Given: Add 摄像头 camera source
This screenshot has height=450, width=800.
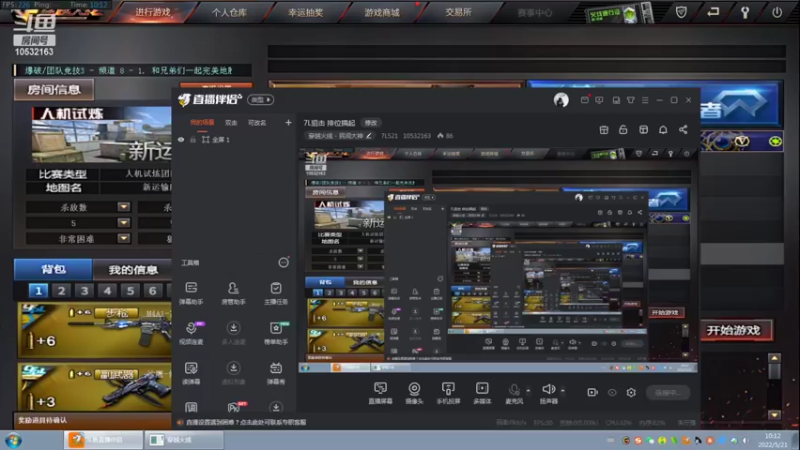Looking at the screenshot, I should (x=414, y=393).
